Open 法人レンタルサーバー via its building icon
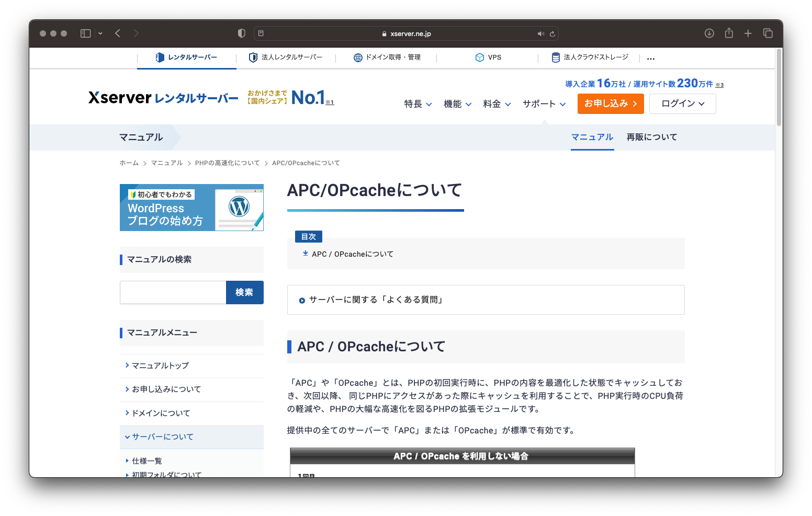This screenshot has width=812, height=516. tap(253, 58)
